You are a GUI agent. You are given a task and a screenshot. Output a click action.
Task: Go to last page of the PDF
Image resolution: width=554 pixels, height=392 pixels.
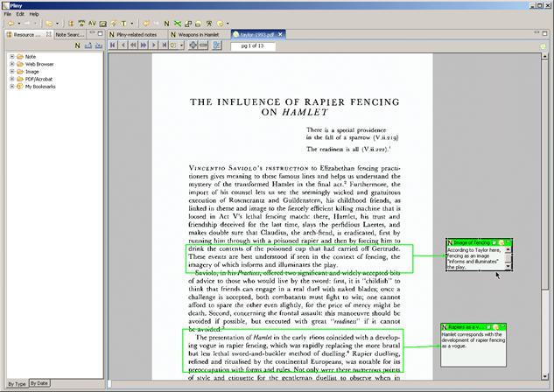pyautogui.click(x=164, y=45)
